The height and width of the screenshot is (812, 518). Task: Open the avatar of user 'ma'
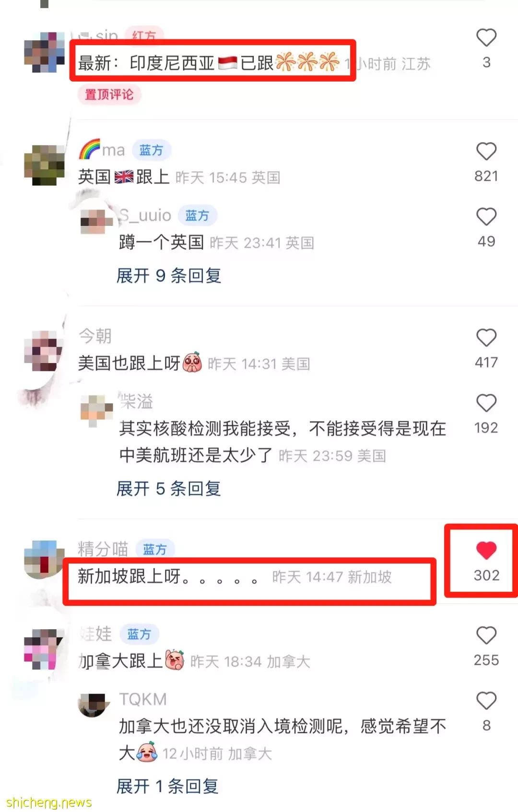(x=44, y=165)
